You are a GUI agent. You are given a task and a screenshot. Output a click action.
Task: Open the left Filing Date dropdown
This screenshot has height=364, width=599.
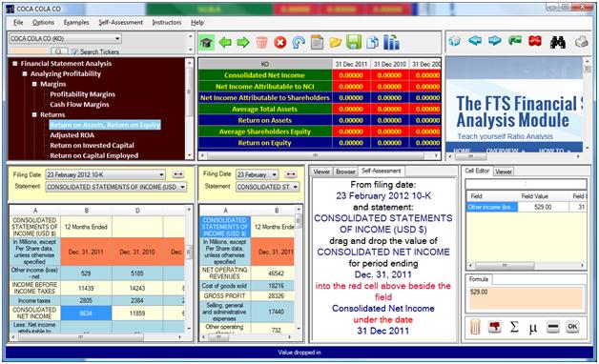point(161,174)
